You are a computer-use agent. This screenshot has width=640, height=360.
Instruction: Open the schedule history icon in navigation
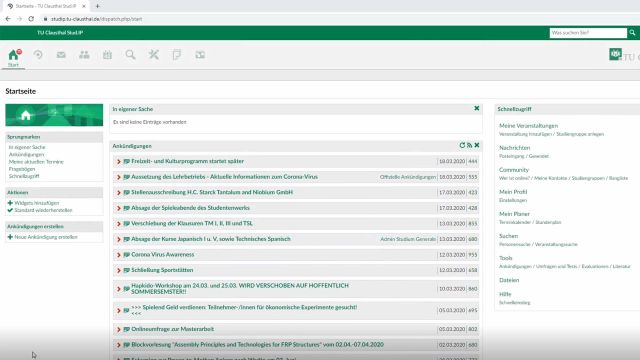coord(38,55)
